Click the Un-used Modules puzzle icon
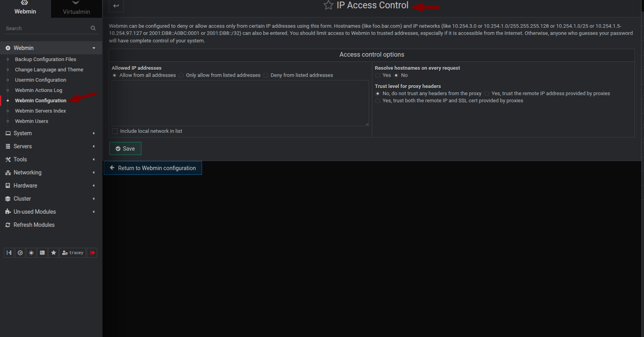 8,212
